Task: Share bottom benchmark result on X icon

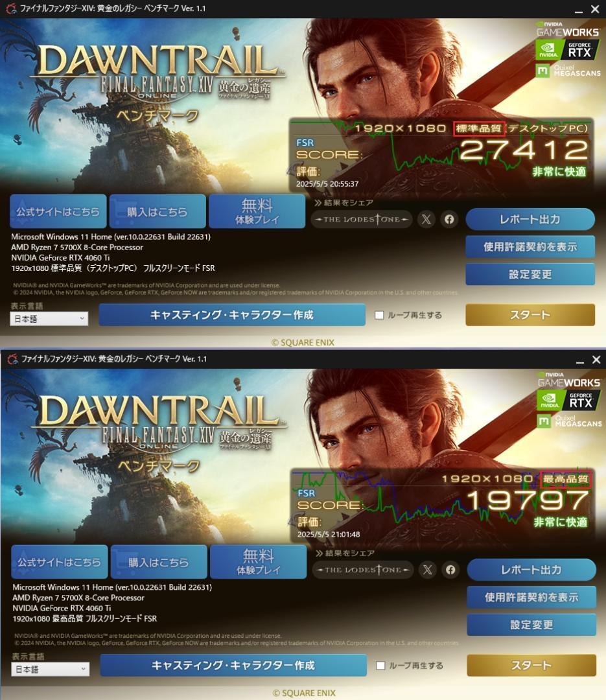Action: (428, 570)
